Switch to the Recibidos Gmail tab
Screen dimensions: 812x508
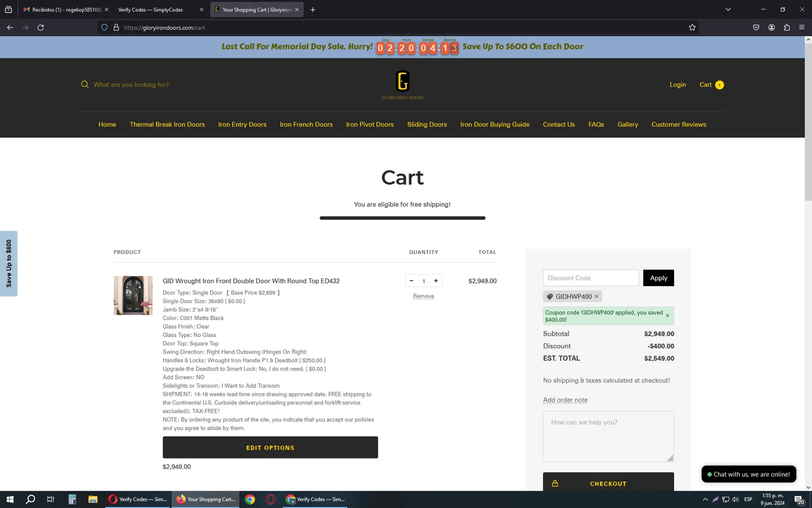tap(65, 10)
